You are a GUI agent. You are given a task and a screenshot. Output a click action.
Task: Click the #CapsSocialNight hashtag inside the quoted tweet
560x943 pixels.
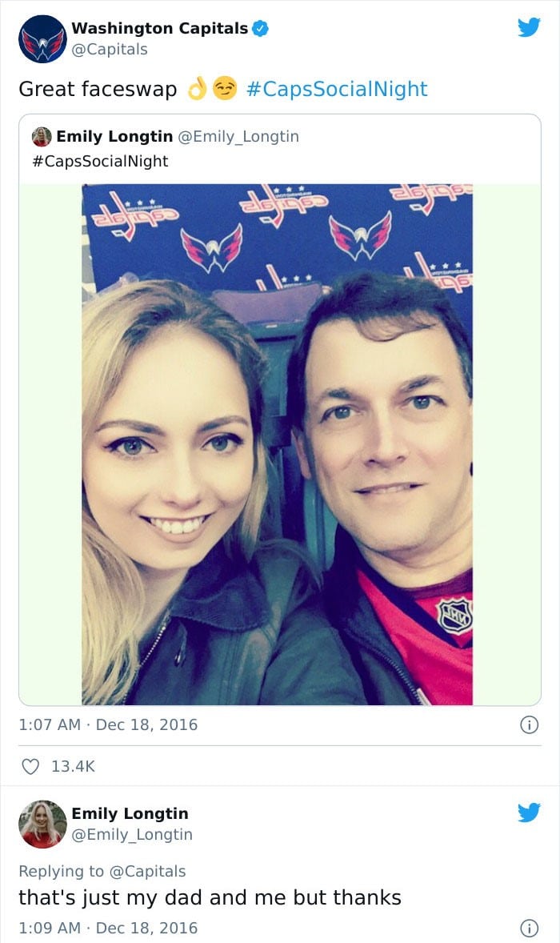click(x=100, y=161)
